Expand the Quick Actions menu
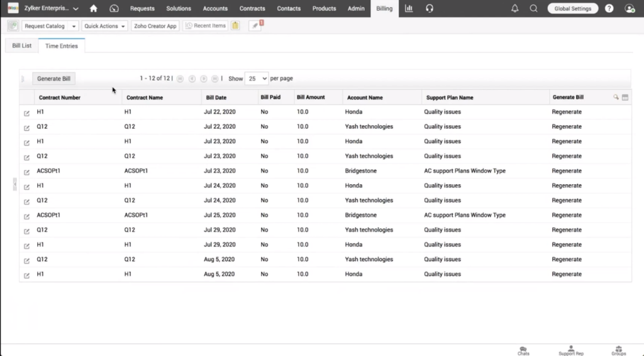Viewport: 644px width, 356px height. coord(104,26)
